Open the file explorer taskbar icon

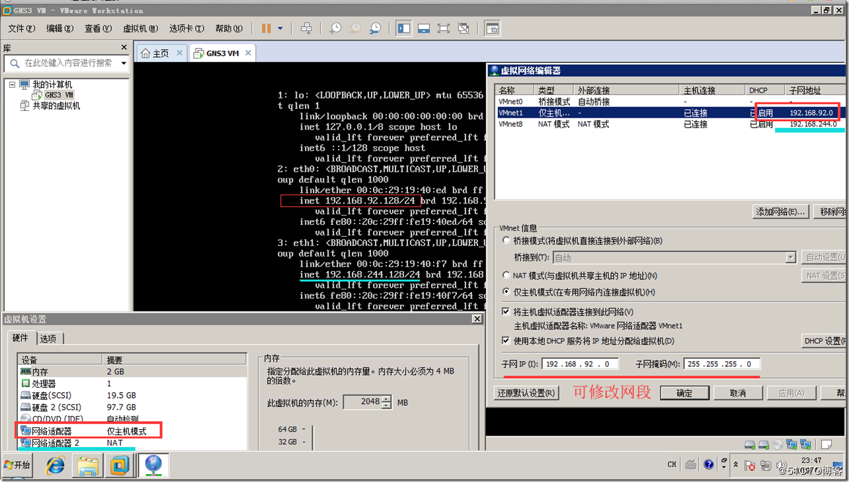point(87,465)
